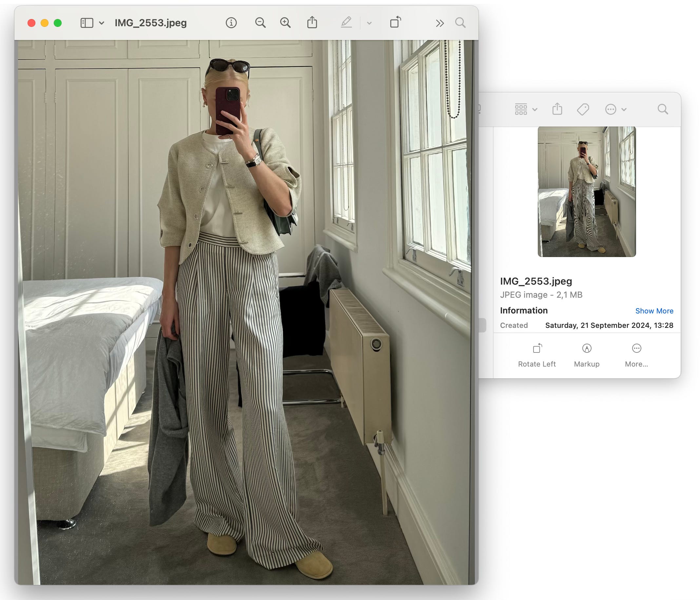The width and height of the screenshot is (700, 600).
Task: Click the created date Saturday, 21 September 2024
Action: [x=609, y=325]
